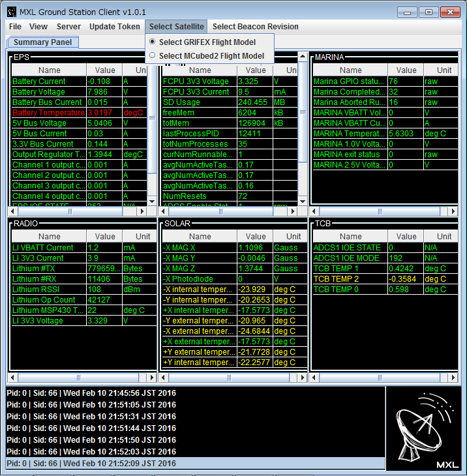Click SOLAR table Name column header
Viewport: 467px width, 476px height.
(200, 237)
